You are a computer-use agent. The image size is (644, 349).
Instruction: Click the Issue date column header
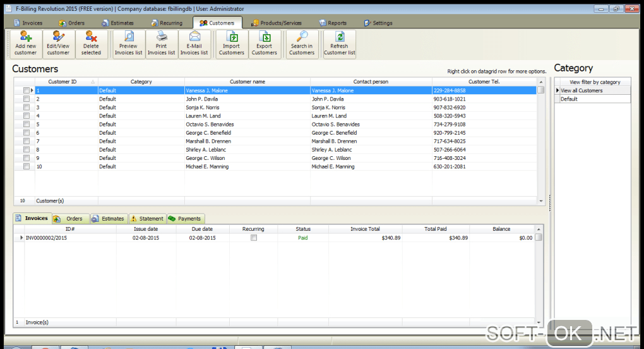146,229
